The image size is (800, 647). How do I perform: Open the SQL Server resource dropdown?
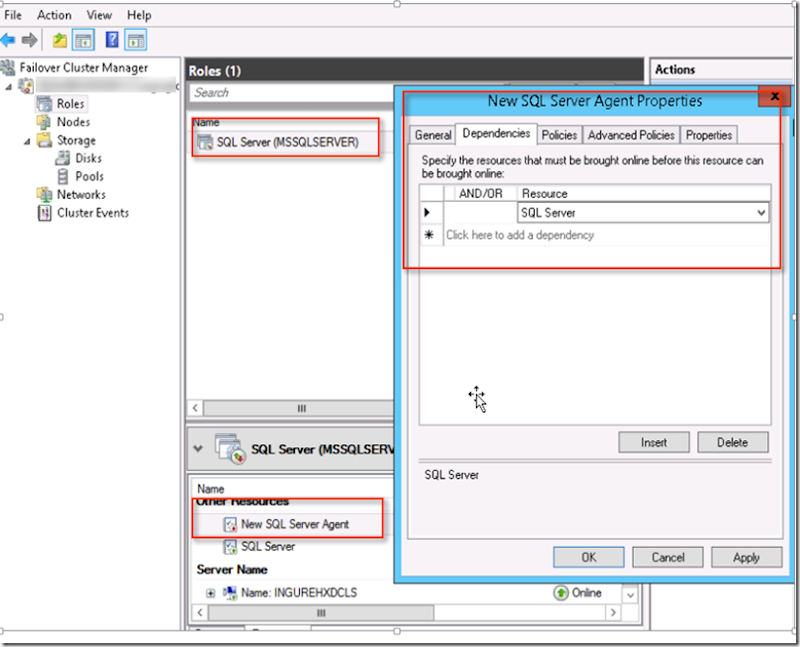point(761,213)
